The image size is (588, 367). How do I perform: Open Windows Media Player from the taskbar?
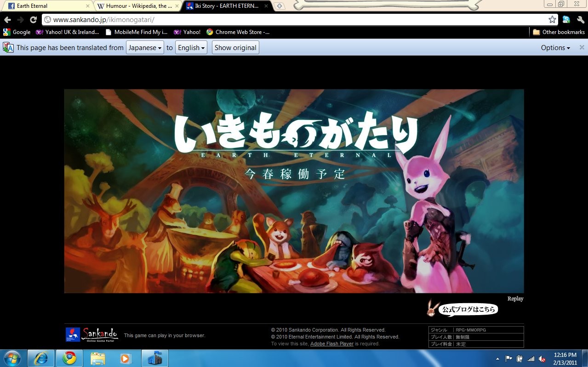126,358
